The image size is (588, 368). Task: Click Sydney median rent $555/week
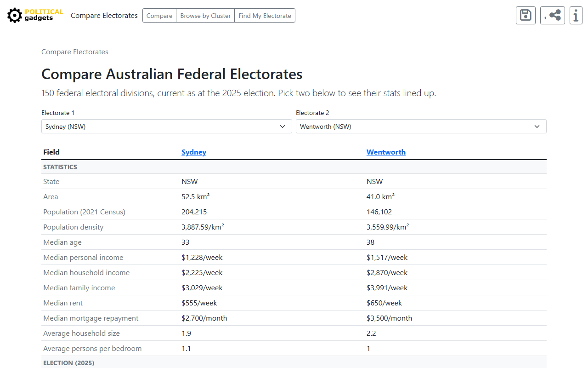pyautogui.click(x=199, y=303)
